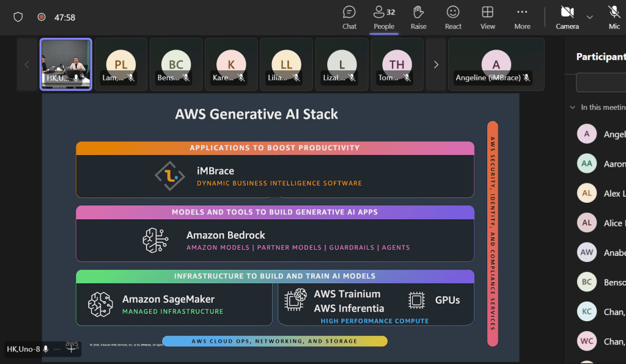Expand the Camera options chevron
This screenshot has height=364, width=626.
tap(590, 17)
